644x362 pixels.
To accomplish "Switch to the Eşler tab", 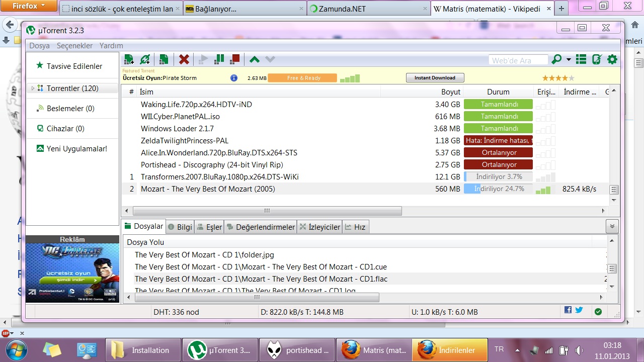I will click(x=209, y=227).
